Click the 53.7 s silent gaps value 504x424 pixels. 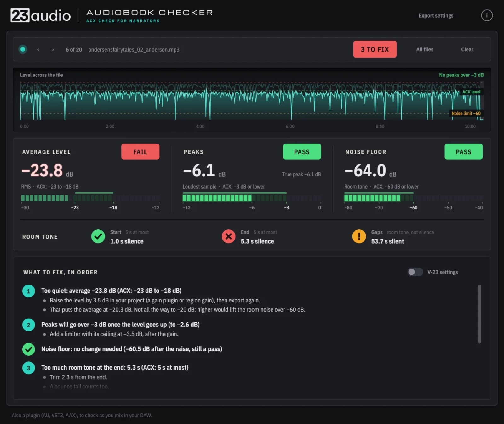(x=387, y=241)
